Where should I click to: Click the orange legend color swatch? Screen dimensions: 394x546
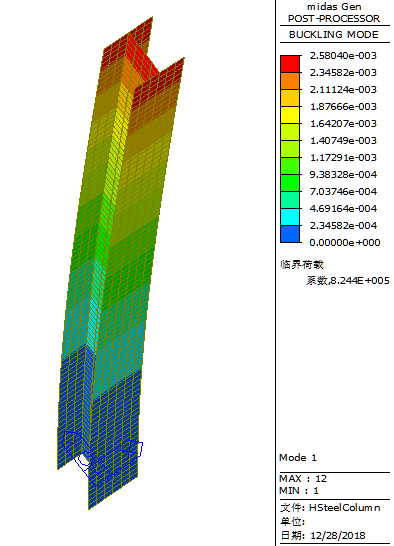290,81
